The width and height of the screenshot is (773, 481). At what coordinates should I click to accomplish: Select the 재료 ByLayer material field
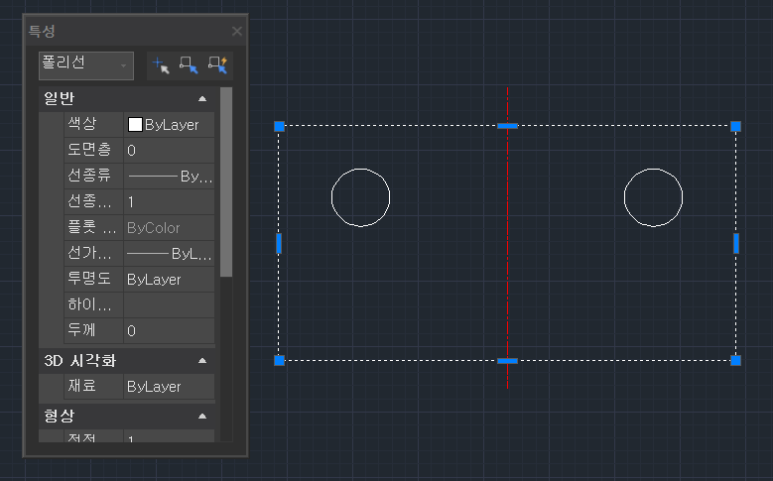coord(168,386)
